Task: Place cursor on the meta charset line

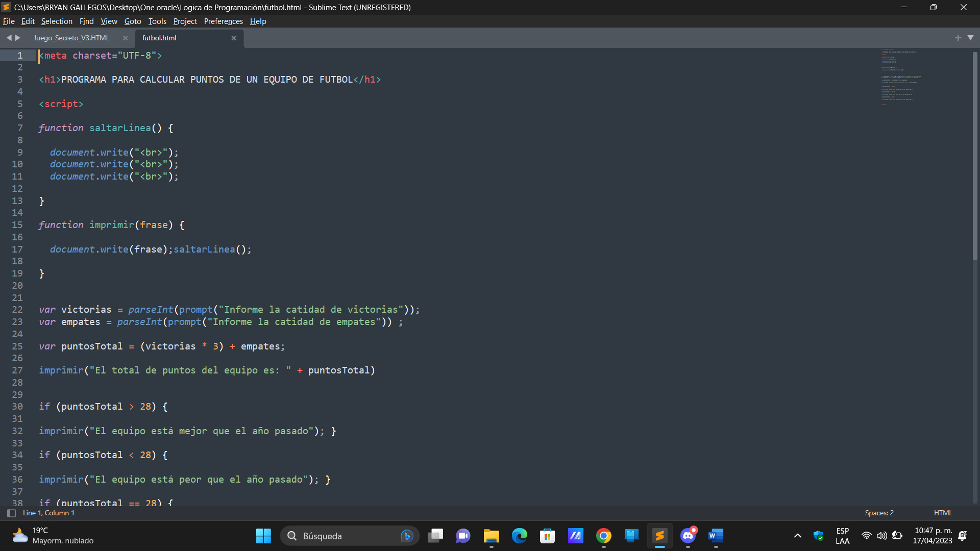Action: [x=101, y=56]
